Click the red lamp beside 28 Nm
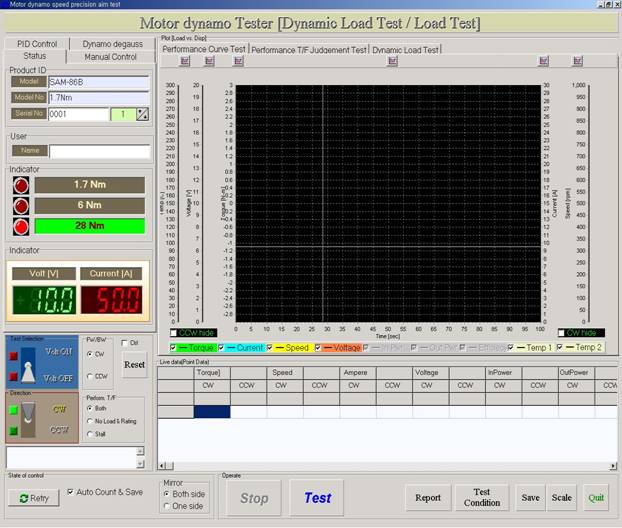The width and height of the screenshot is (622, 528). 21,227
